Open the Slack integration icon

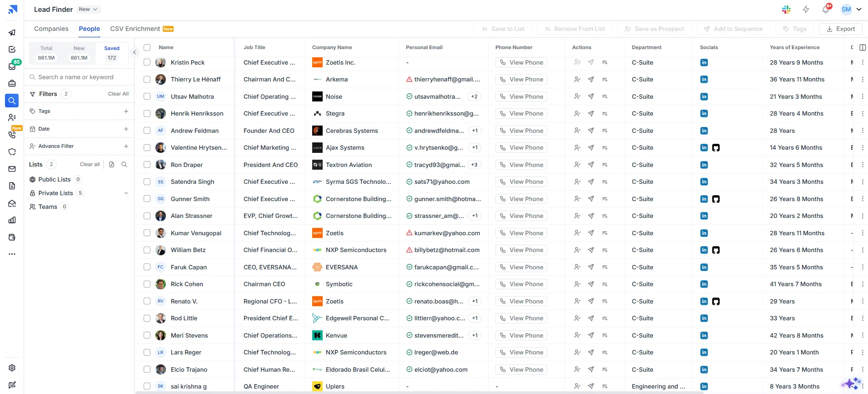[786, 9]
